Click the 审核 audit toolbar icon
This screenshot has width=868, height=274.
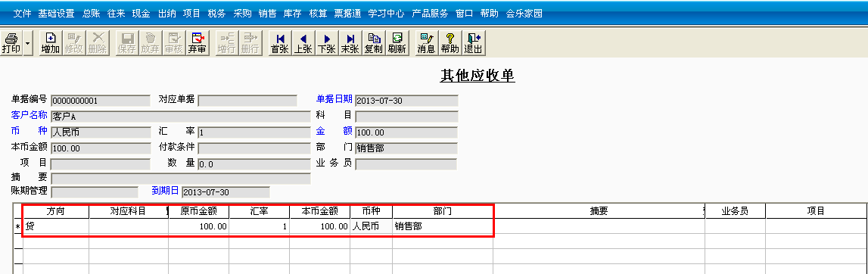coord(174,42)
